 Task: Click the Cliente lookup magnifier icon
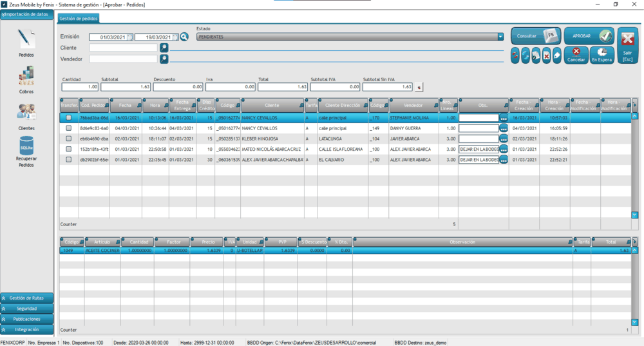click(x=164, y=48)
